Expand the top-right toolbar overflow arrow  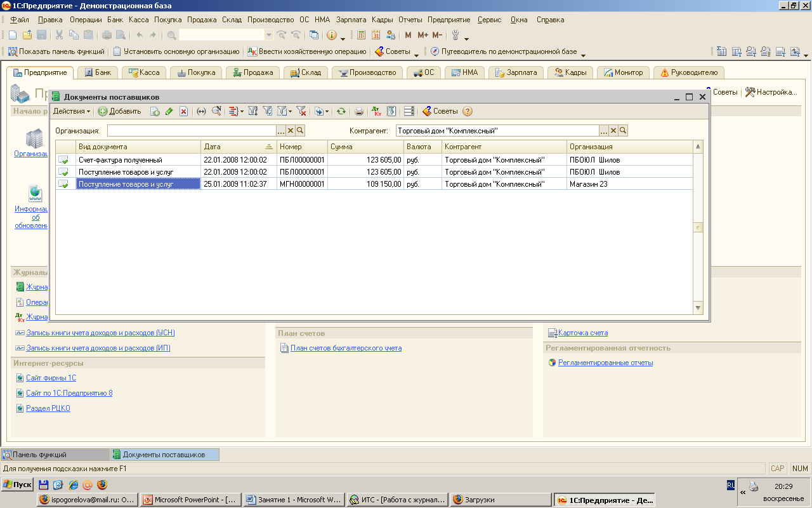805,55
